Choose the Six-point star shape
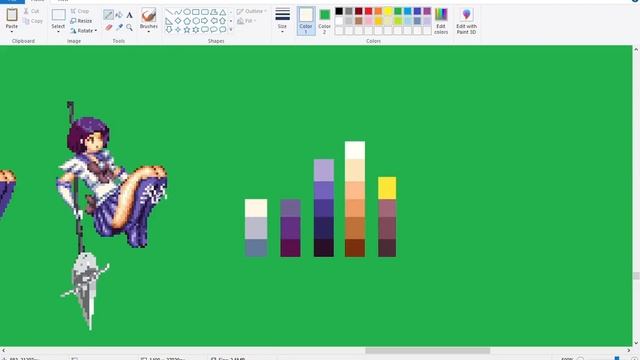Screen dimensions: 640x360 pos(196,30)
